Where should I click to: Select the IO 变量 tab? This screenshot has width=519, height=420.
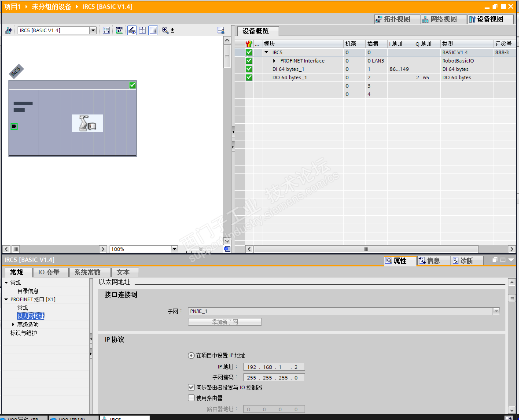point(50,273)
